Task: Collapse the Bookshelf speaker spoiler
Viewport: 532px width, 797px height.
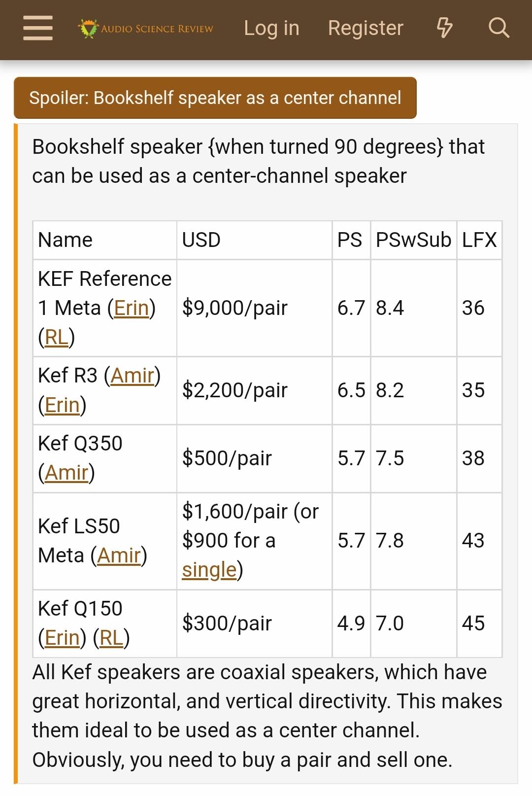Action: coord(215,98)
